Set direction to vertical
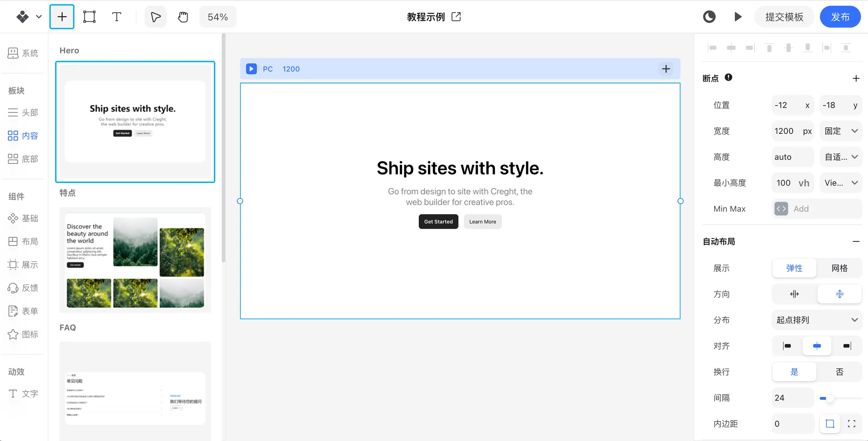 tap(839, 294)
